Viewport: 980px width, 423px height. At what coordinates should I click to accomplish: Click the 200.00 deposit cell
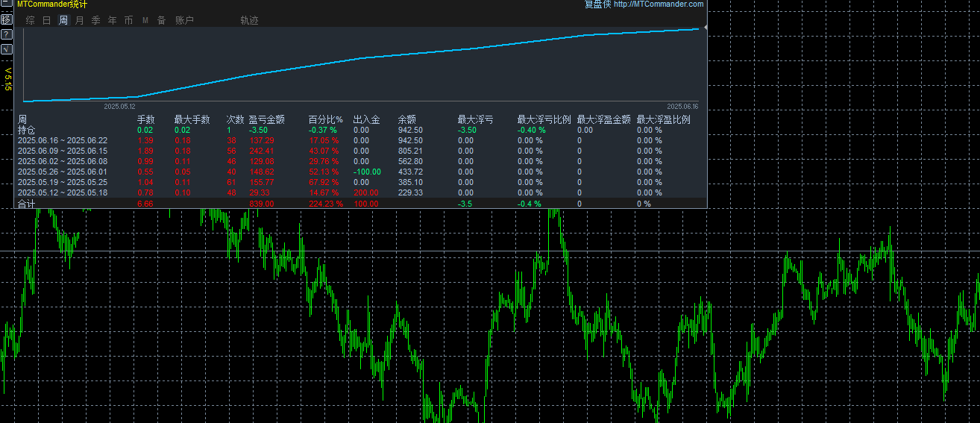coord(365,192)
